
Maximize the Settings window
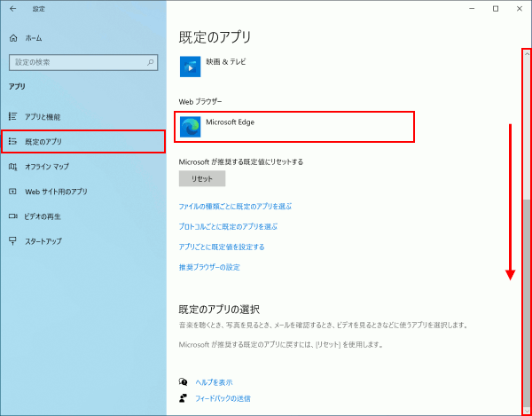click(x=496, y=9)
